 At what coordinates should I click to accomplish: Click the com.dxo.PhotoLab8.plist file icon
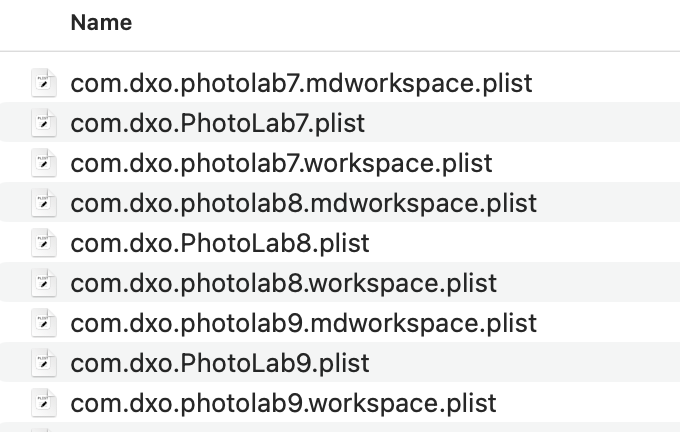44,242
